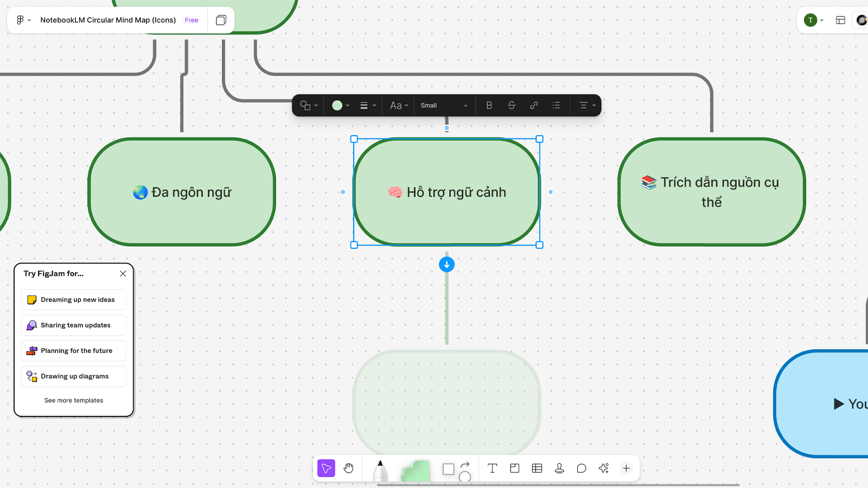The image size is (868, 488).
Task: Open the Stamp tool
Action: (x=559, y=468)
